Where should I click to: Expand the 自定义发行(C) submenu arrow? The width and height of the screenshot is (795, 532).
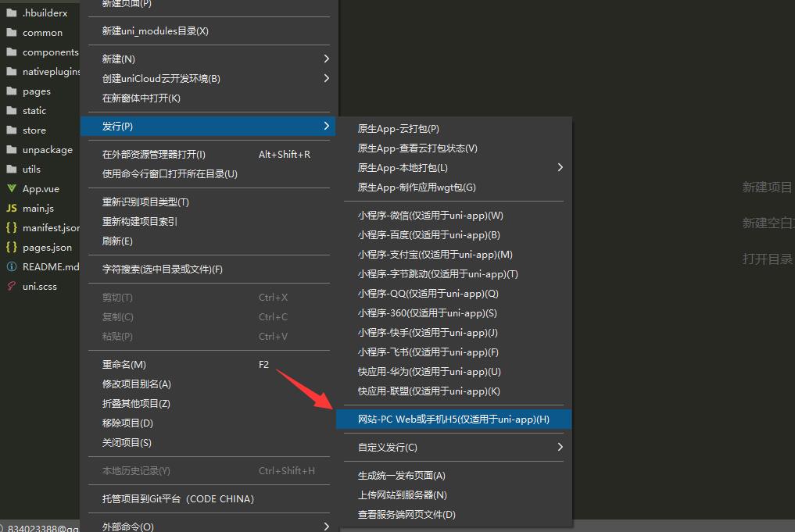tap(560, 447)
